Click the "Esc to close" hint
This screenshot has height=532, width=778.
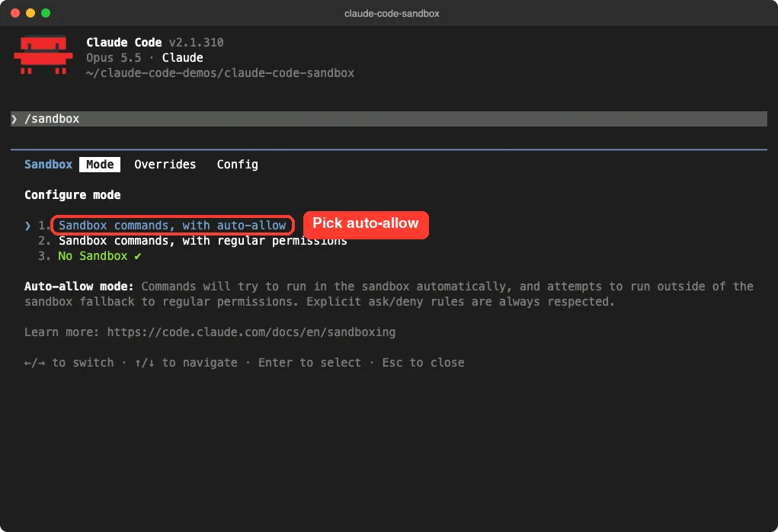(x=423, y=363)
